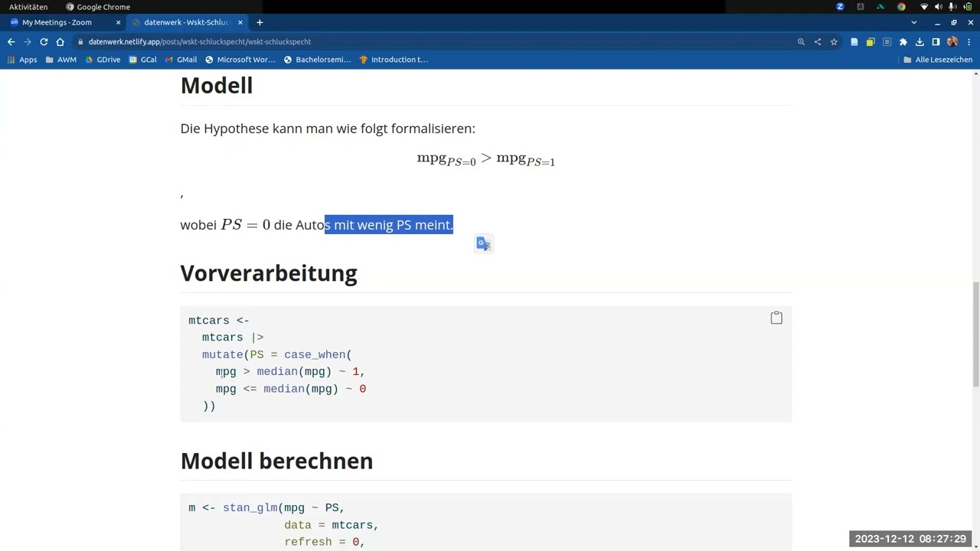Open the Zoom tray indicator

coord(840,7)
